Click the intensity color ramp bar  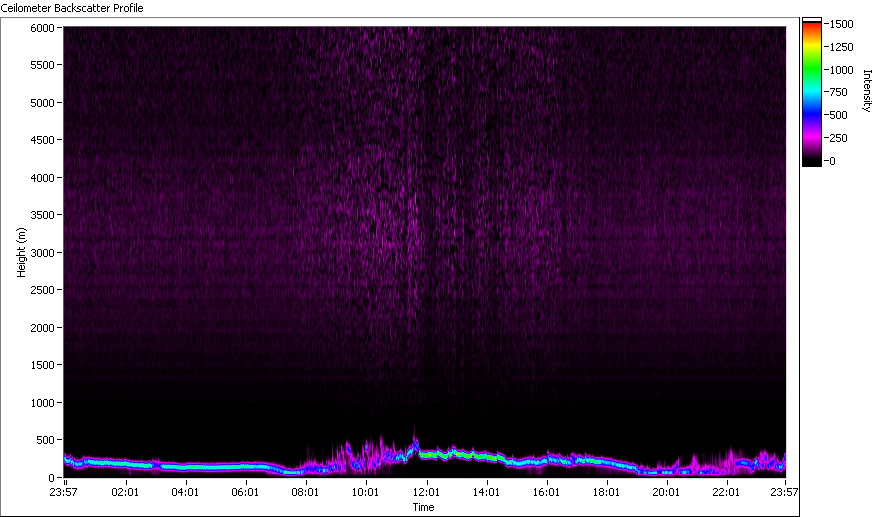point(812,92)
